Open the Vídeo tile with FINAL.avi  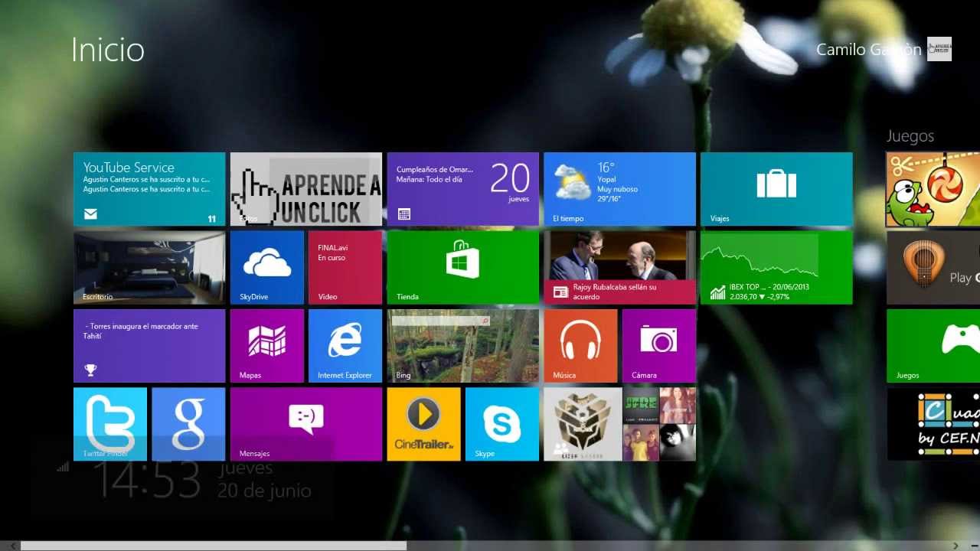(x=345, y=268)
